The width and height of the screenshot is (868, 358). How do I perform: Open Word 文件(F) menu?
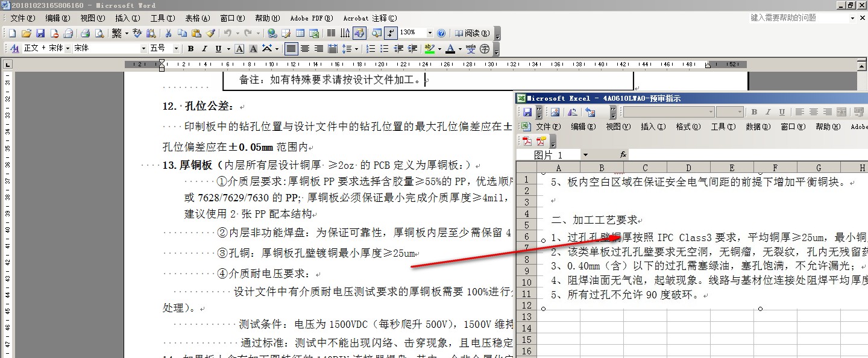pos(22,18)
